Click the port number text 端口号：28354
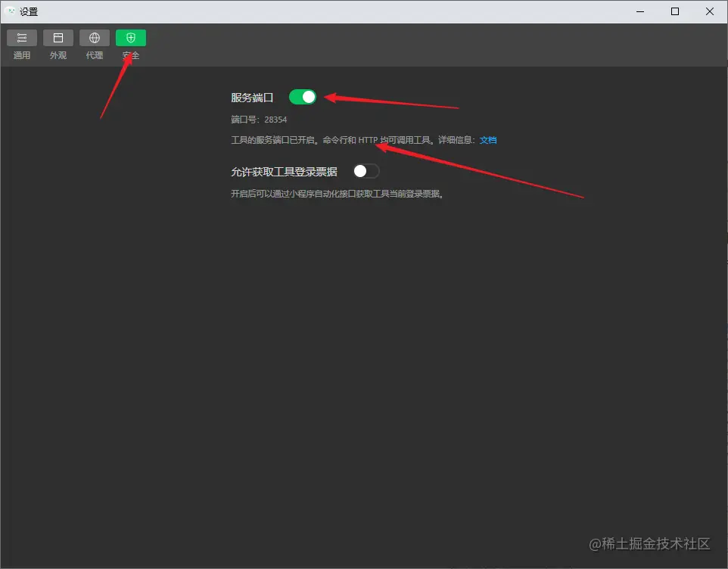Image resolution: width=728 pixels, height=569 pixels. (259, 120)
